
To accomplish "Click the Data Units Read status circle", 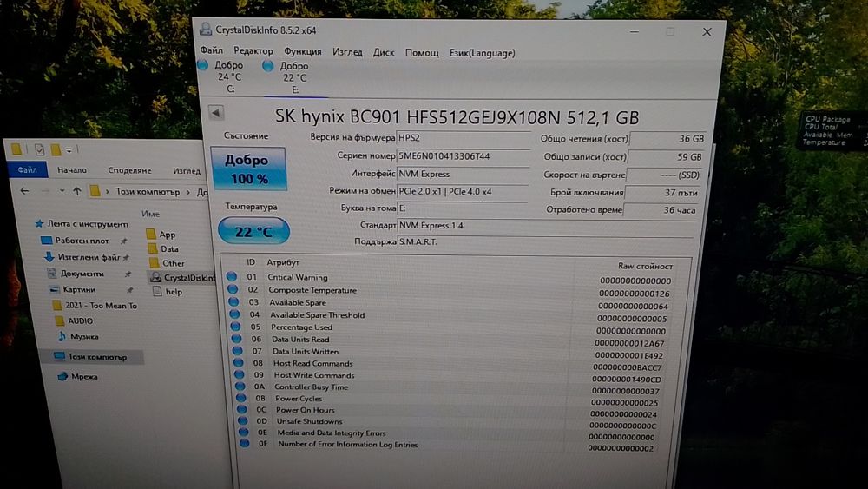I will click(x=236, y=338).
